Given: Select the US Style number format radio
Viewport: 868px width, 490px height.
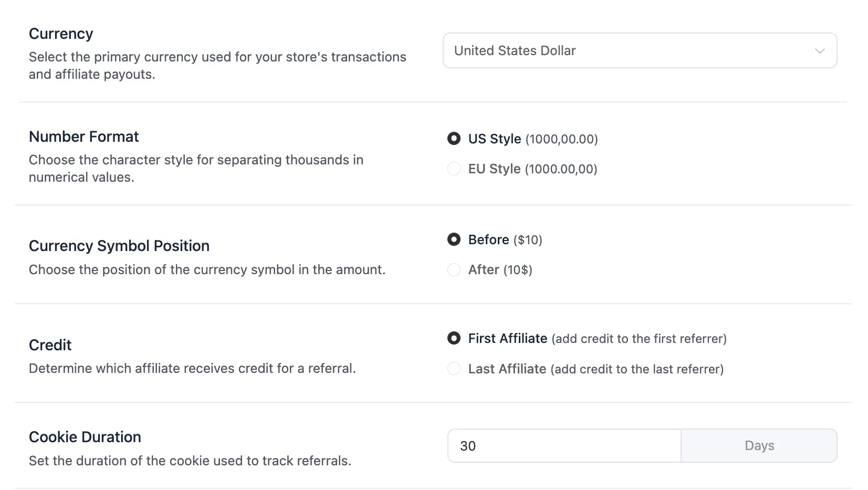Looking at the screenshot, I should coord(454,139).
